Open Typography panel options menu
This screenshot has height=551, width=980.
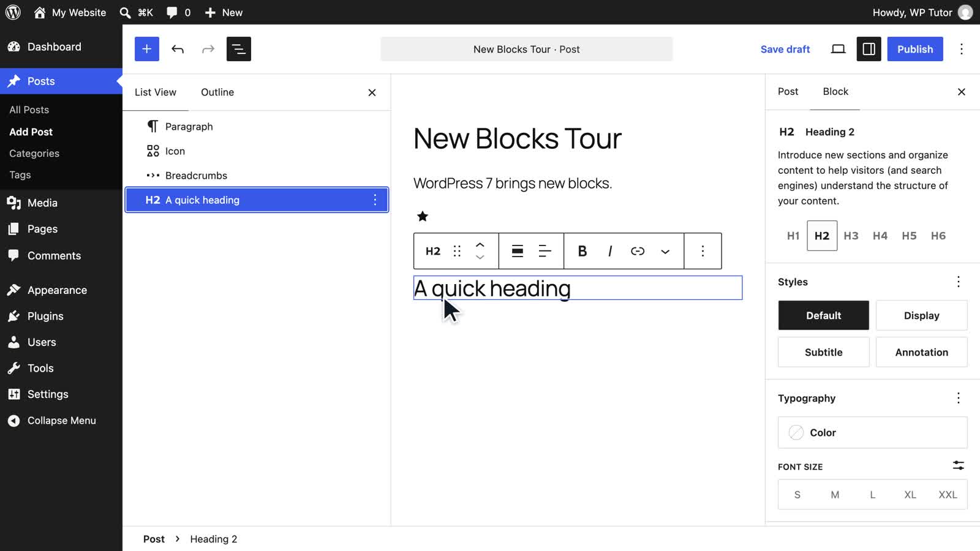959,398
